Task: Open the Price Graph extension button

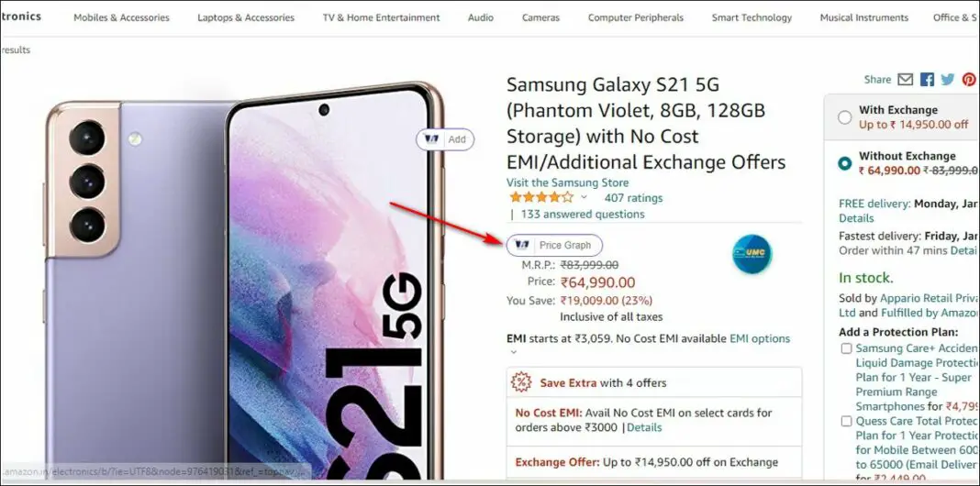Action: tap(554, 245)
